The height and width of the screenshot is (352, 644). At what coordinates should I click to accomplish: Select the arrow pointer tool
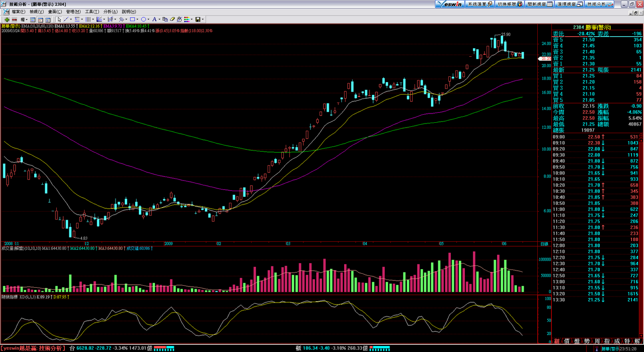pyautogui.click(x=59, y=19)
